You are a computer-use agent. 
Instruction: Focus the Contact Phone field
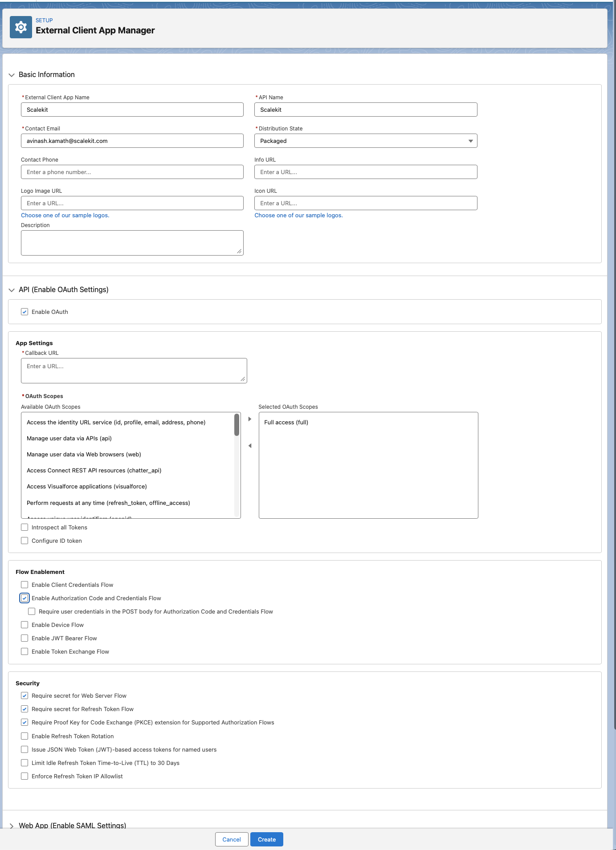point(132,172)
